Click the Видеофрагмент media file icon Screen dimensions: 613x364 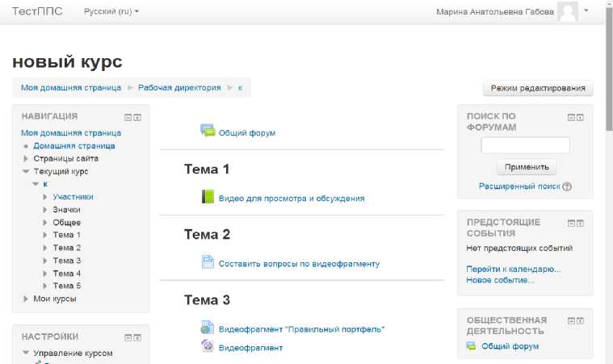tap(208, 347)
